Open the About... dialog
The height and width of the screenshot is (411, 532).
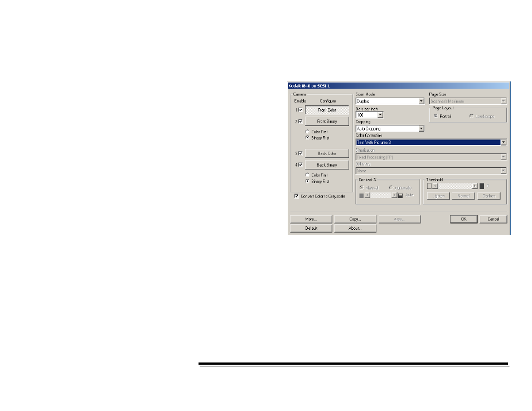(355, 229)
